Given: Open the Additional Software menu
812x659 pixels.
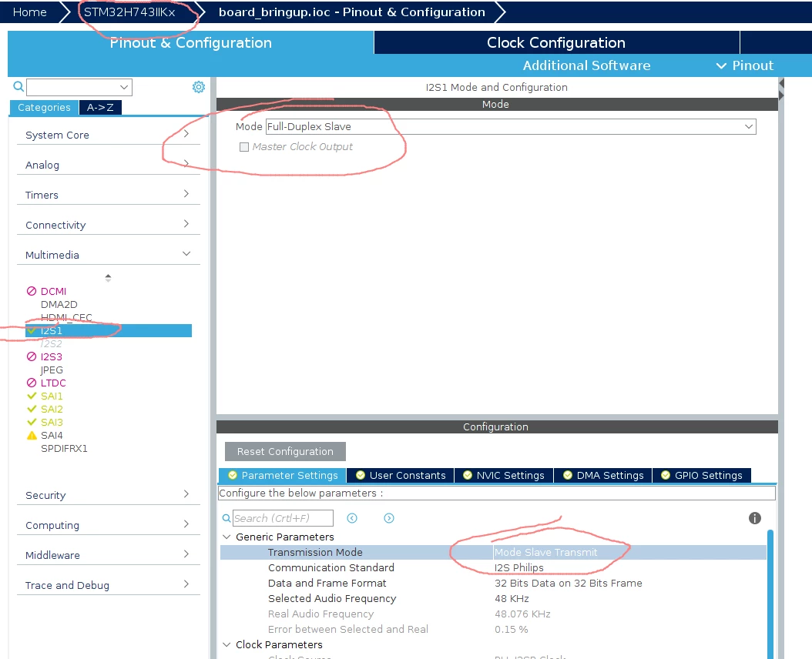Looking at the screenshot, I should point(586,65).
